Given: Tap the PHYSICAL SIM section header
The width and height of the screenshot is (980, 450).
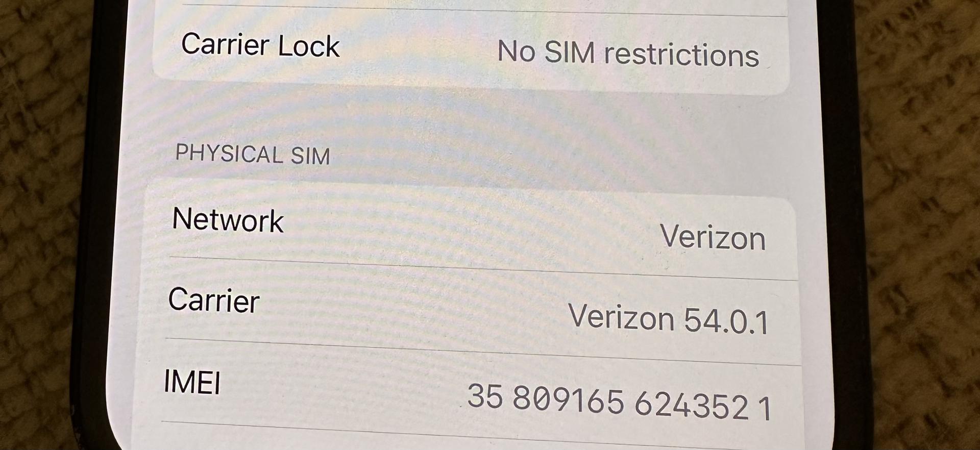Looking at the screenshot, I should (253, 154).
